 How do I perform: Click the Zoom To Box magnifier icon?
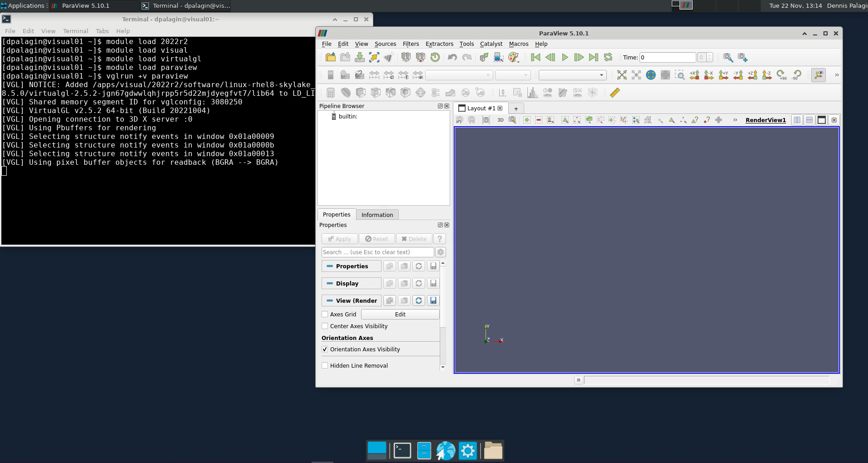pos(680,75)
